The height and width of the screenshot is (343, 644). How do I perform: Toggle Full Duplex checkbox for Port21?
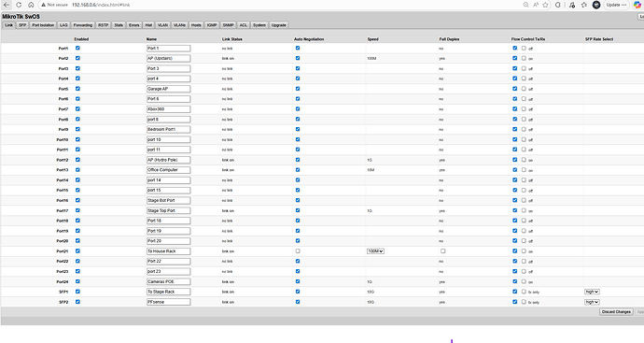pyautogui.click(x=442, y=250)
